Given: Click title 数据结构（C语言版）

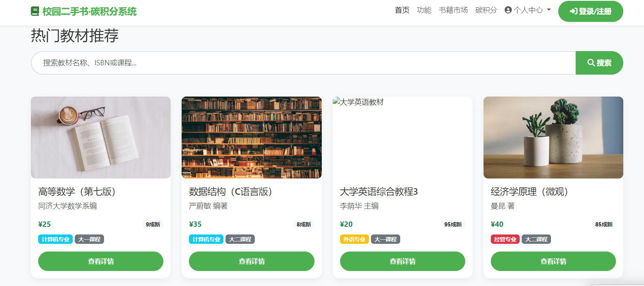Looking at the screenshot, I should click(231, 191).
